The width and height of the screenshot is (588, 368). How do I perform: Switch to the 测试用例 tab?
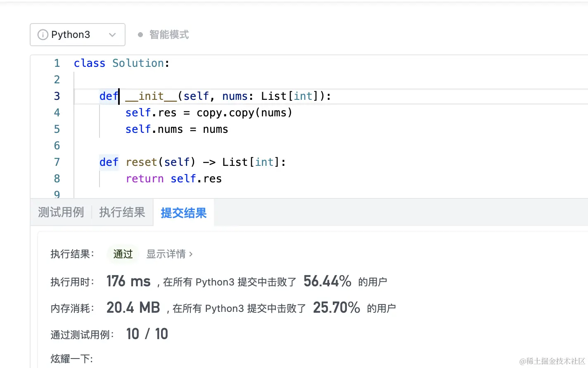point(61,212)
